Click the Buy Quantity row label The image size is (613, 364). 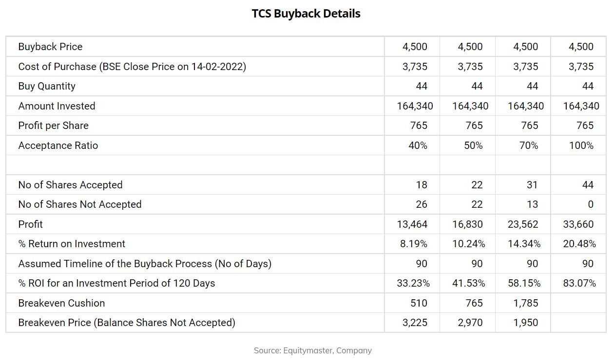[x=47, y=86]
